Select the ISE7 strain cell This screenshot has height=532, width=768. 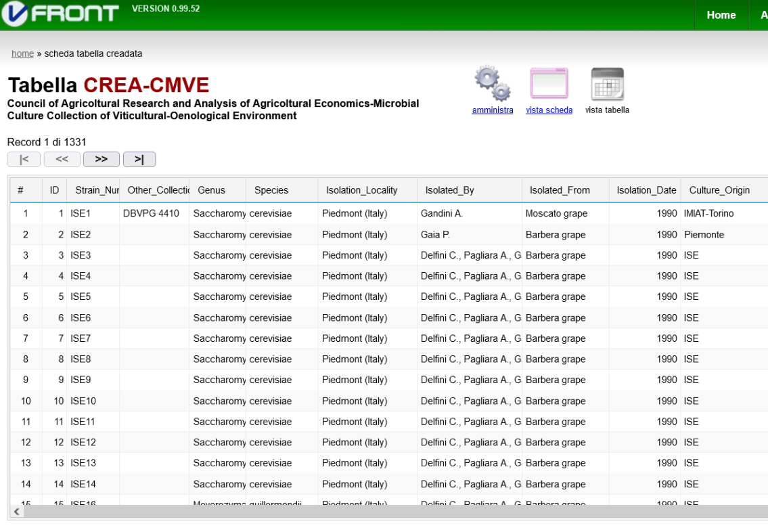93,338
